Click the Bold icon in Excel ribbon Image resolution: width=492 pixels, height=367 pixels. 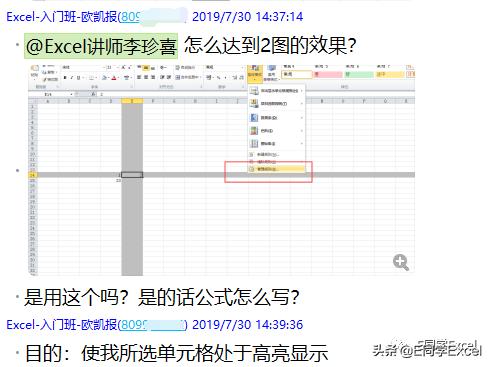pos(65,77)
